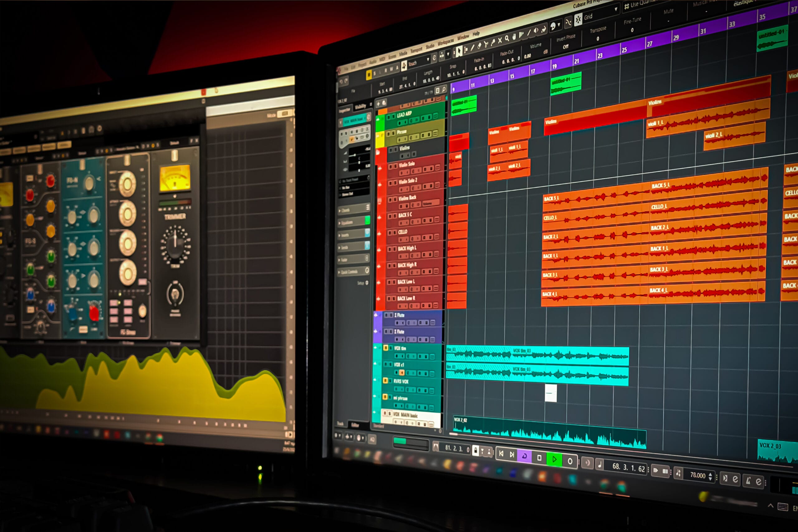Image resolution: width=798 pixels, height=532 pixels.
Task: Expand the Equalizers section in Inspector
Action: (x=354, y=222)
